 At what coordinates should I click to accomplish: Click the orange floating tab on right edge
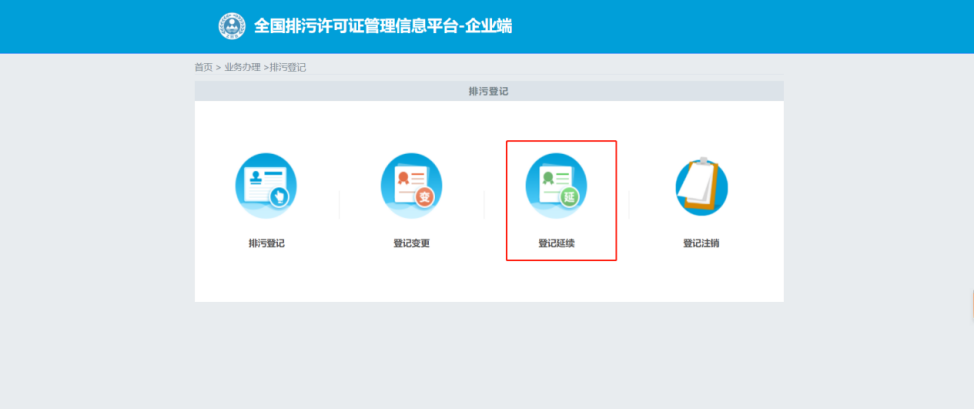(971, 303)
